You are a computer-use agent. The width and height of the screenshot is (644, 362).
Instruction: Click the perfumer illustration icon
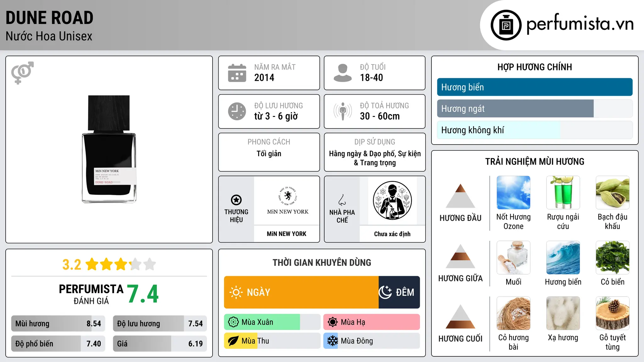point(392,200)
